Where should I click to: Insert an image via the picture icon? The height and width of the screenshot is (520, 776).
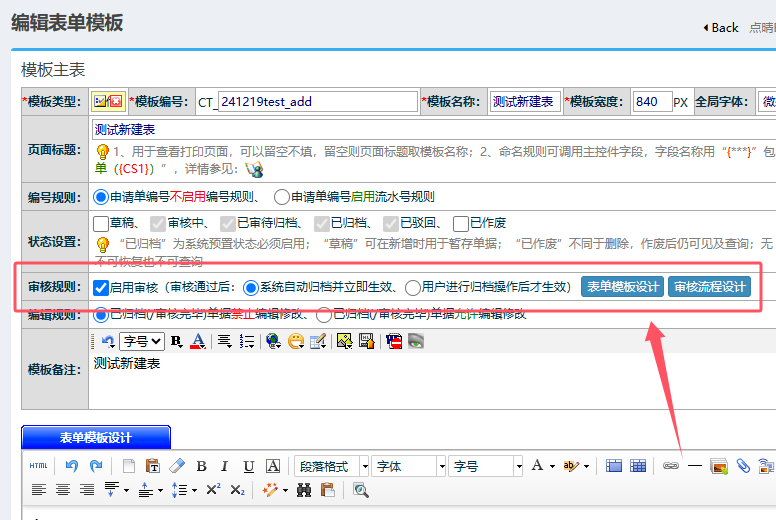pos(344,341)
